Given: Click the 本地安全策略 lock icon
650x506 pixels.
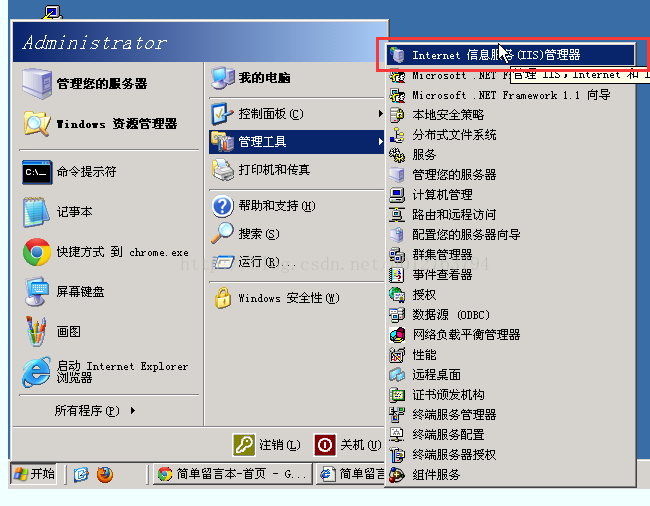Looking at the screenshot, I should [x=397, y=115].
